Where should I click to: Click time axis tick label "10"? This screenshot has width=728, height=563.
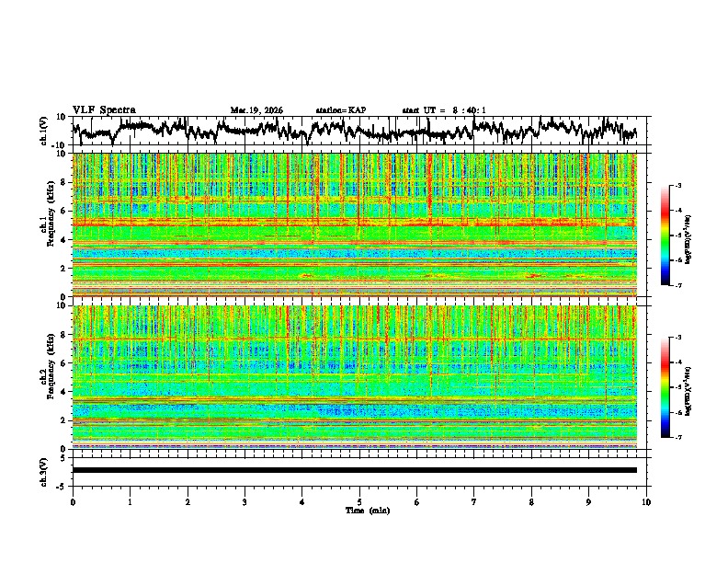coord(646,502)
